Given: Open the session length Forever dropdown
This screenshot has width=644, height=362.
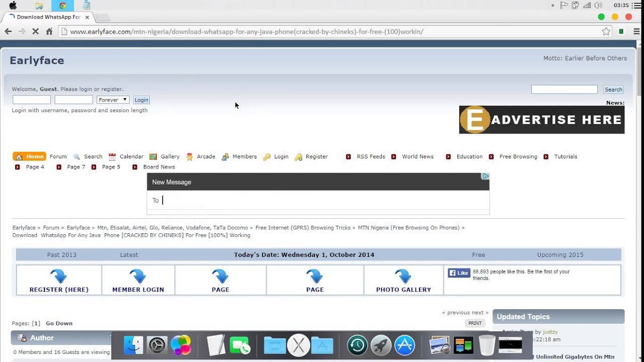Looking at the screenshot, I should click(113, 100).
